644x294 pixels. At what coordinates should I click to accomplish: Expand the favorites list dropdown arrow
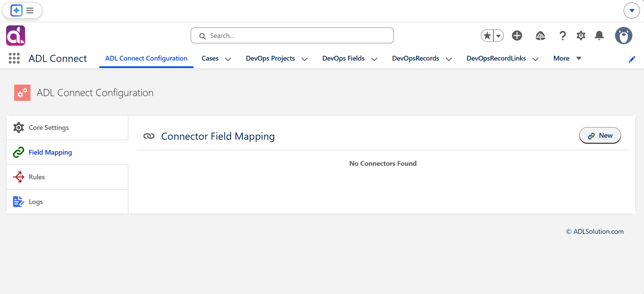point(498,36)
